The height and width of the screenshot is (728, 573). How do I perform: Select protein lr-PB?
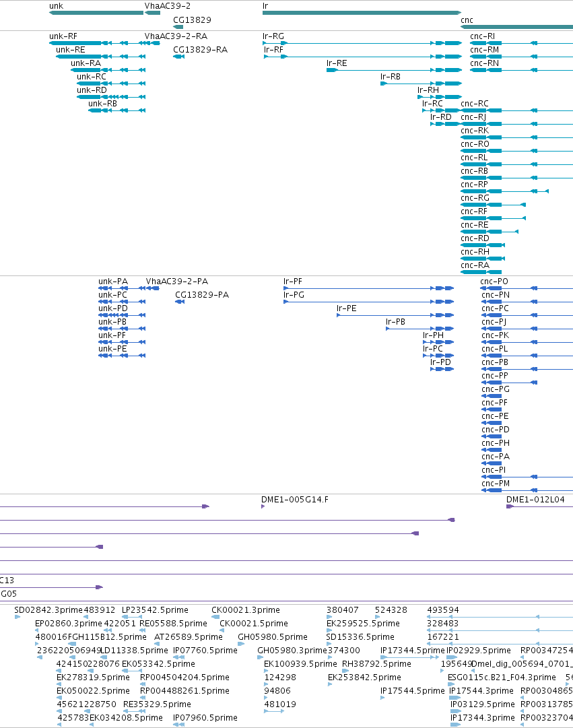419,329
